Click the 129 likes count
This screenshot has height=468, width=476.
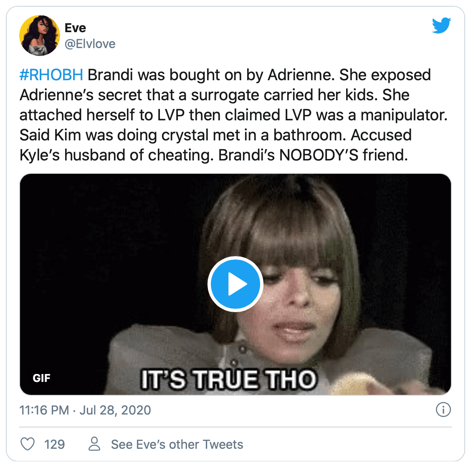point(55,444)
